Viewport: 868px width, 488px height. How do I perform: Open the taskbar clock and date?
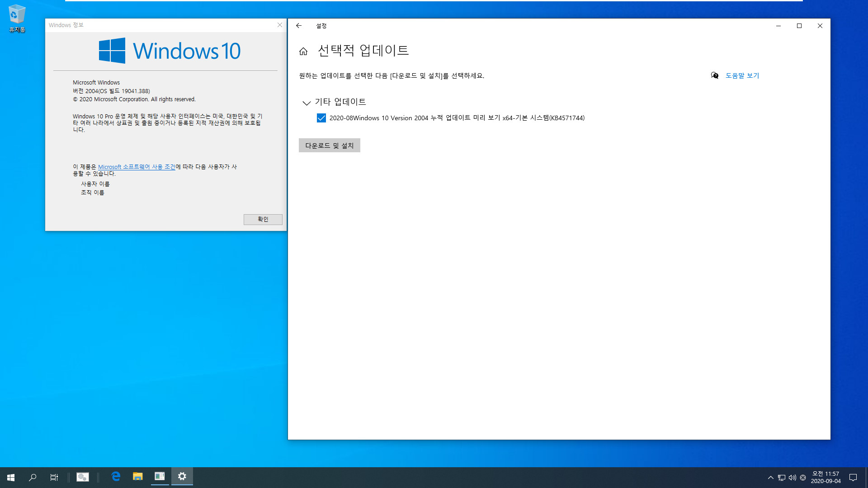point(826,477)
